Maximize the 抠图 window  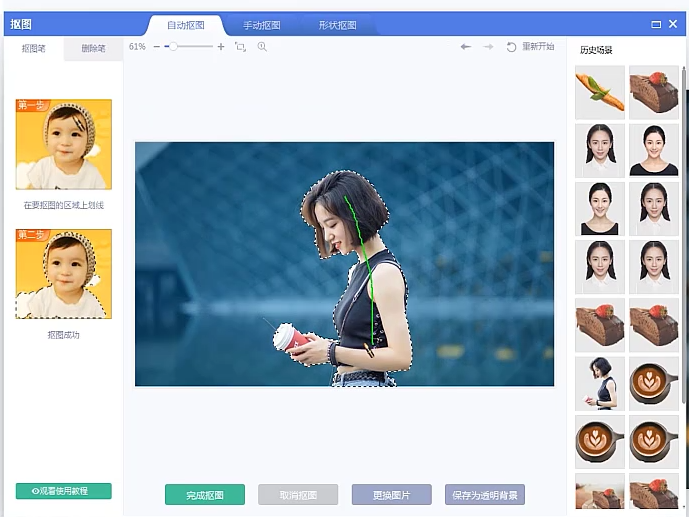[656, 24]
